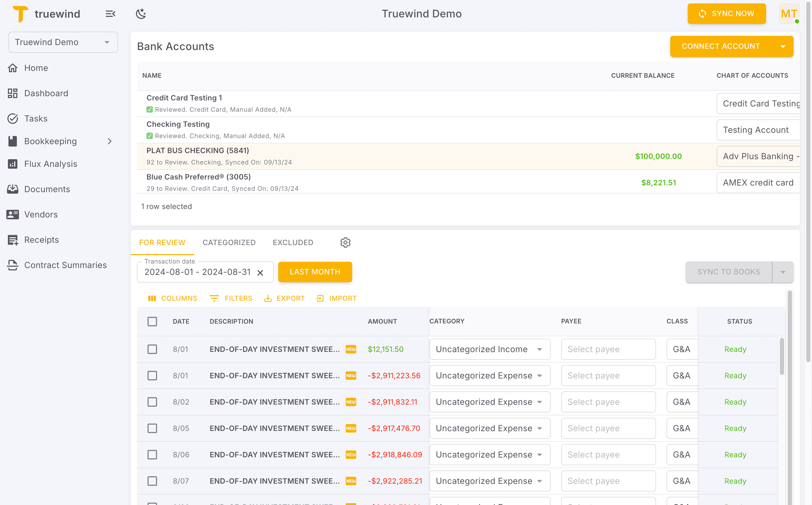Open the Receipts page from the sidebar
Image resolution: width=812 pixels, height=505 pixels.
point(41,240)
